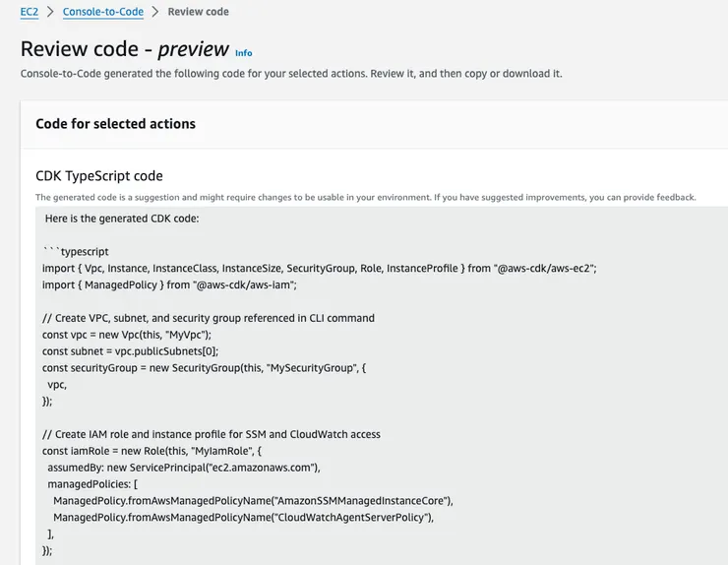Click the chevron after the EC2 breadcrumb
This screenshot has height=565, width=728.
pos(49,12)
